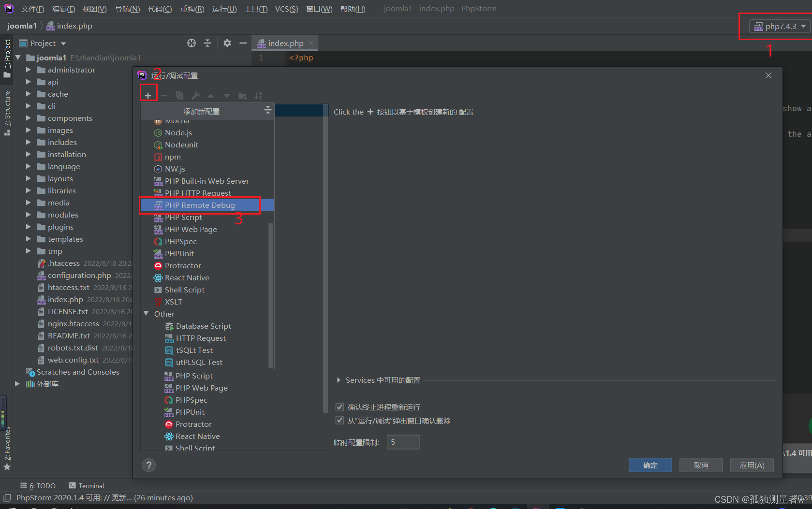The height and width of the screenshot is (509, 812).
Task: Enable the 确认终止进程重新运行 checkbox
Action: pyautogui.click(x=340, y=407)
